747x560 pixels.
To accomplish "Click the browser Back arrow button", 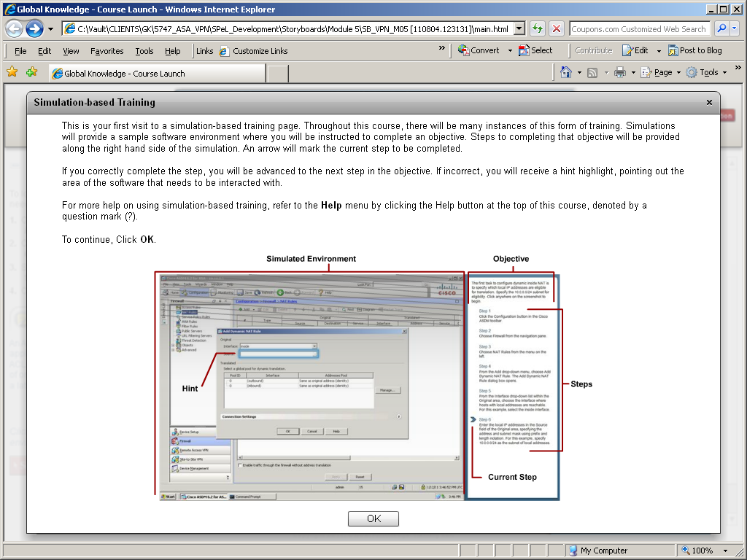I will (15, 29).
